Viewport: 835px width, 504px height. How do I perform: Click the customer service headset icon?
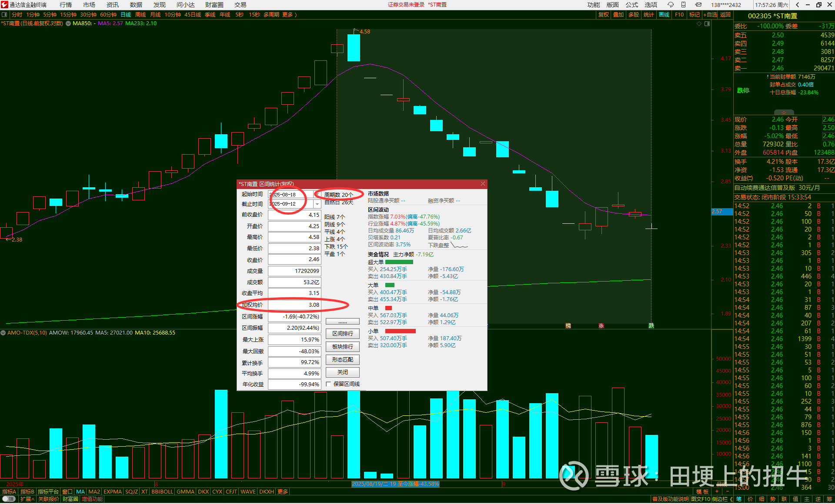pyautogui.click(x=671, y=5)
